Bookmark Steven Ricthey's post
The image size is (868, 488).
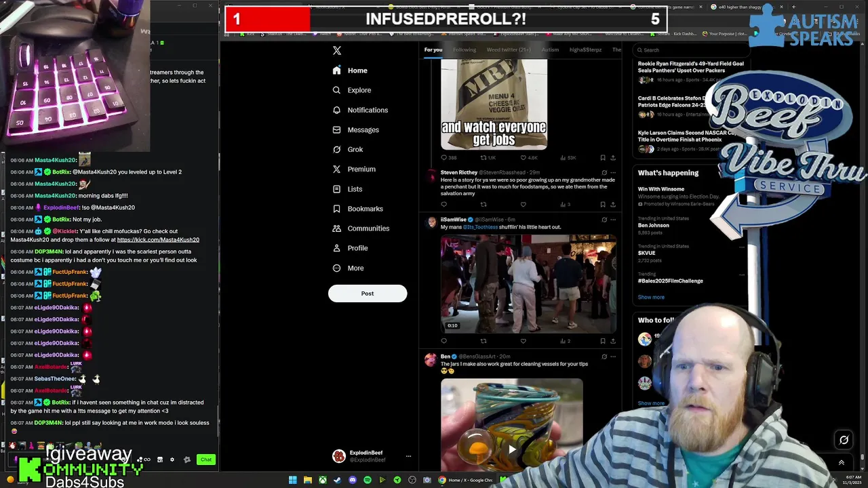603,204
